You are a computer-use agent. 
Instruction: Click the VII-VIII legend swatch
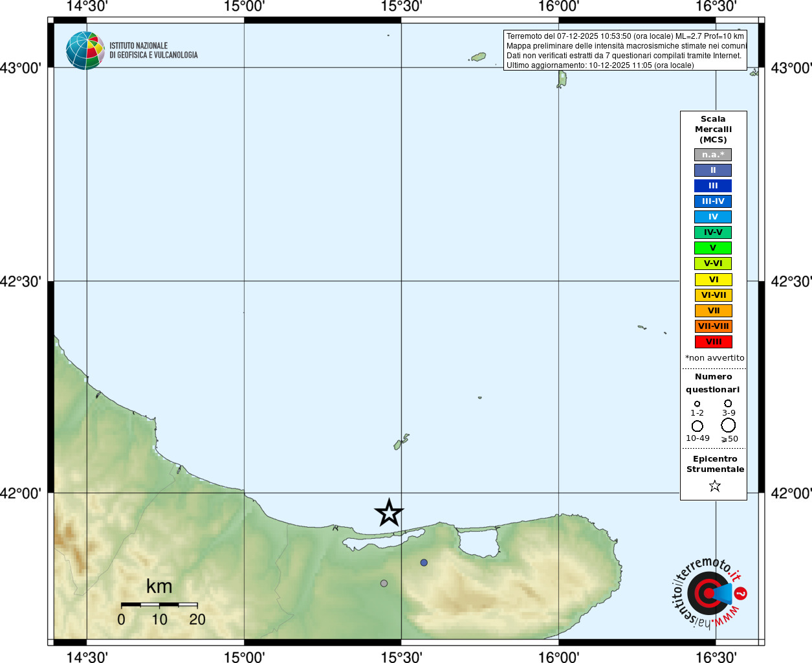tap(713, 326)
